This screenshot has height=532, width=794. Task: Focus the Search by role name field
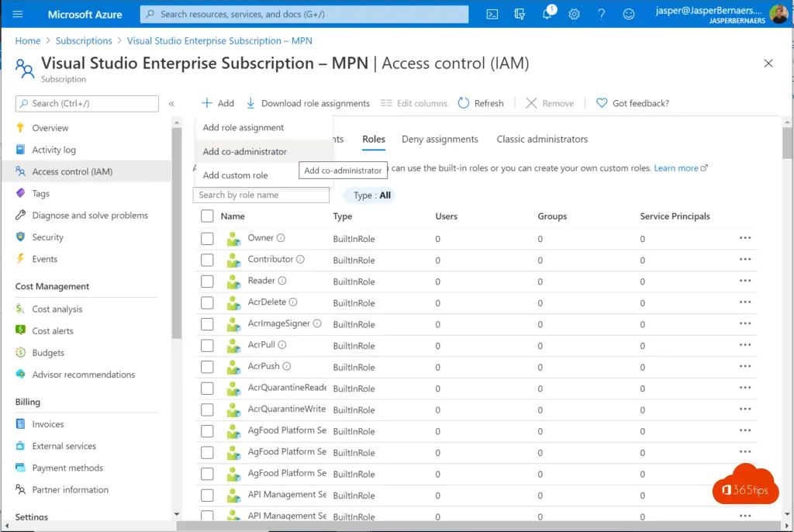click(x=261, y=195)
